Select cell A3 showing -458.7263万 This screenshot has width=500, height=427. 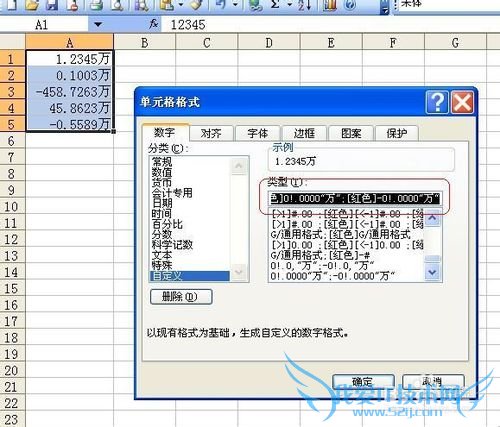click(70, 91)
